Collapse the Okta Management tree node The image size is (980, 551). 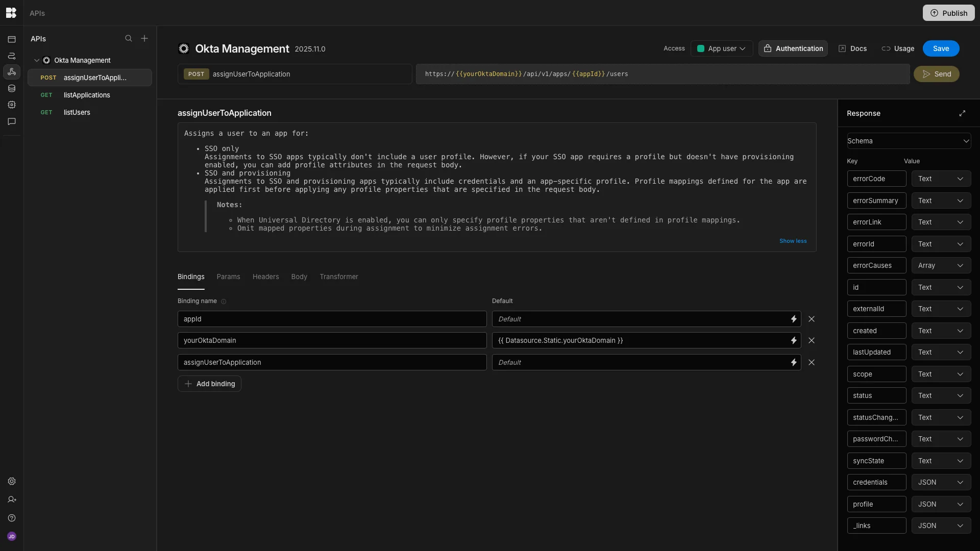(x=37, y=60)
